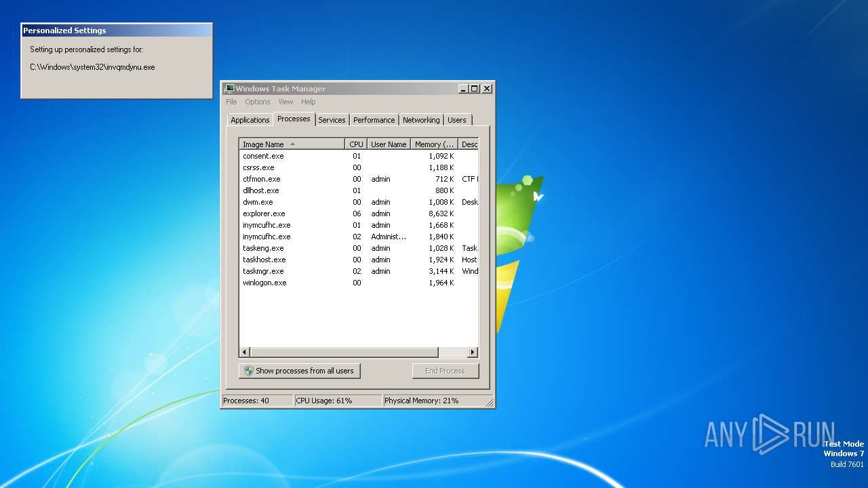
Task: Maximize the Windows Task Manager window
Action: point(475,89)
